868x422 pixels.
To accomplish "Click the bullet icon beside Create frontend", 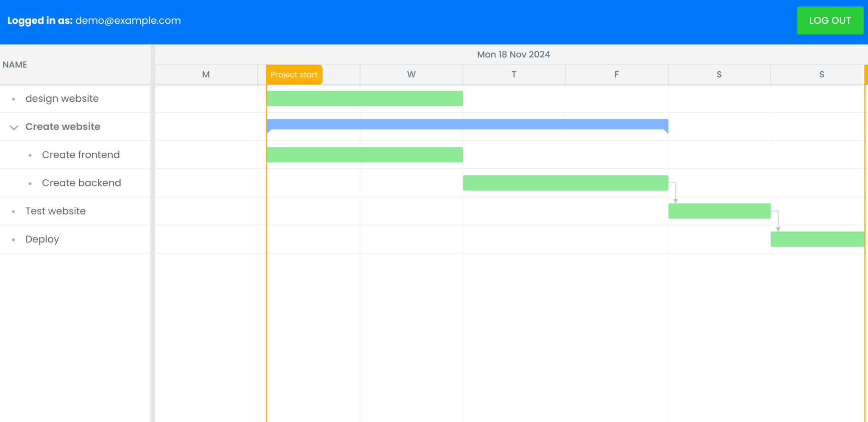I will click(x=29, y=155).
